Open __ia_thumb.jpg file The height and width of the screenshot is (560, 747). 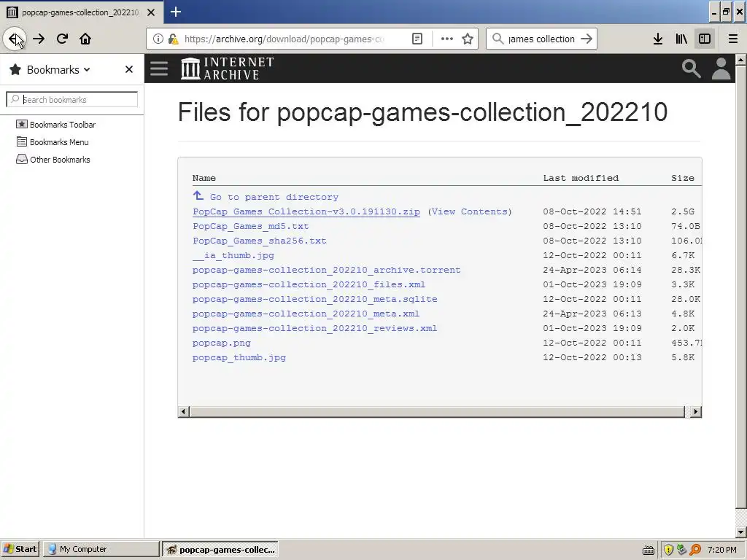pyautogui.click(x=233, y=255)
